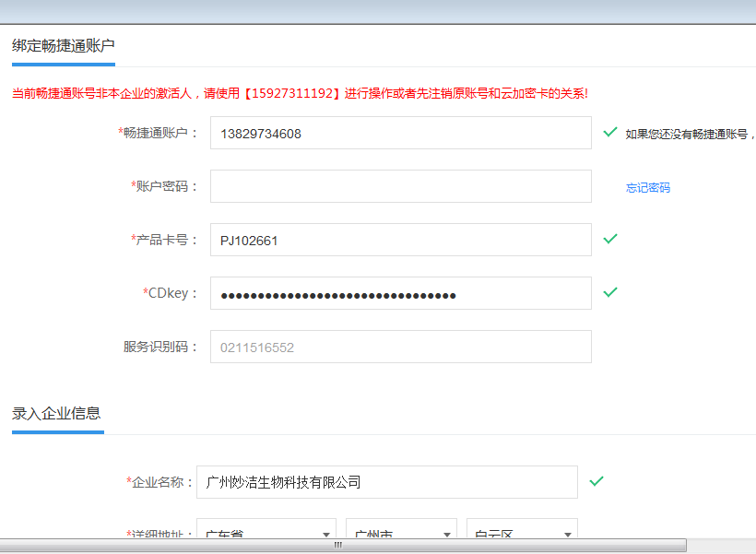756x554 pixels.
Task: Click the *产品卡号 field label
Action: coord(164,240)
